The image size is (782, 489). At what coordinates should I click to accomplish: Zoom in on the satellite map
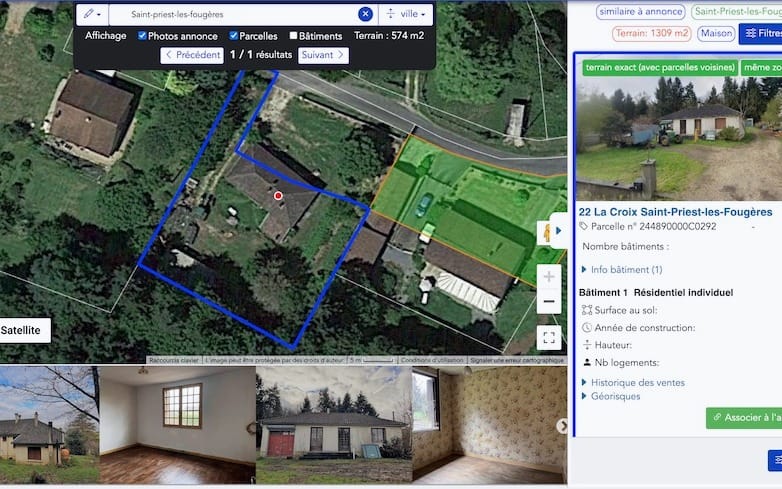click(x=549, y=276)
